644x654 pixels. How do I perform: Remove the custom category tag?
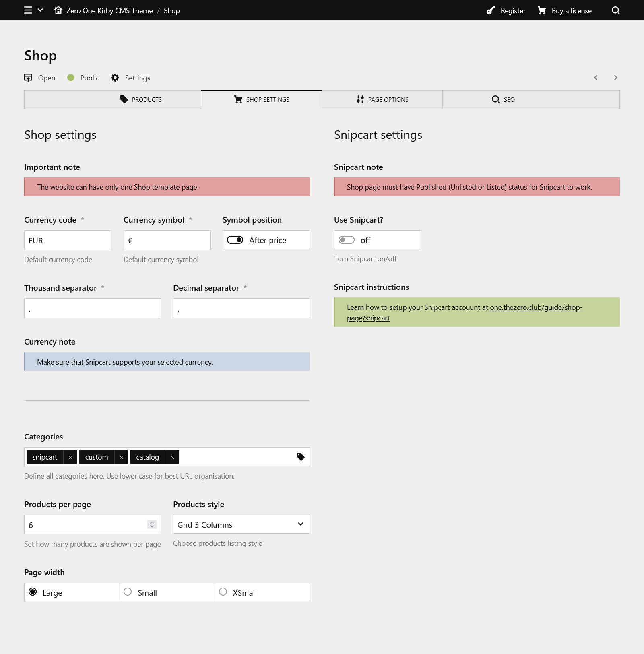point(121,457)
